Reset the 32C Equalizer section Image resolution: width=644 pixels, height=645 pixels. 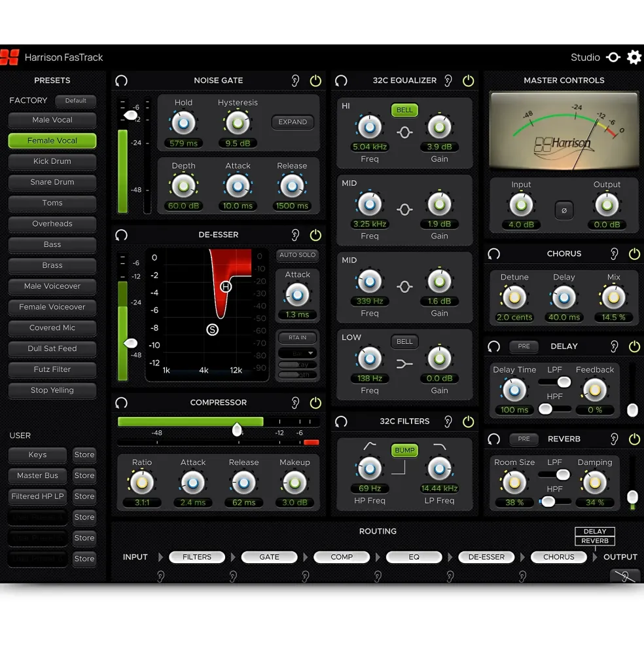pyautogui.click(x=341, y=81)
